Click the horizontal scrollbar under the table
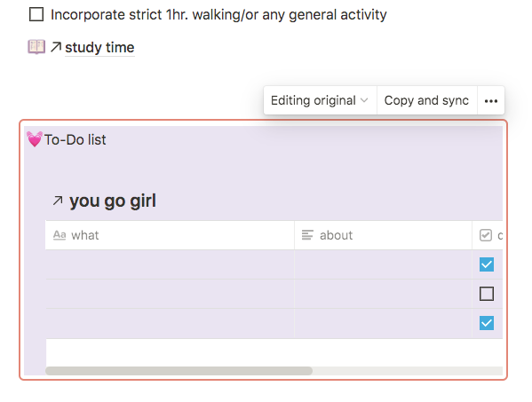532x402 pixels. [179, 371]
